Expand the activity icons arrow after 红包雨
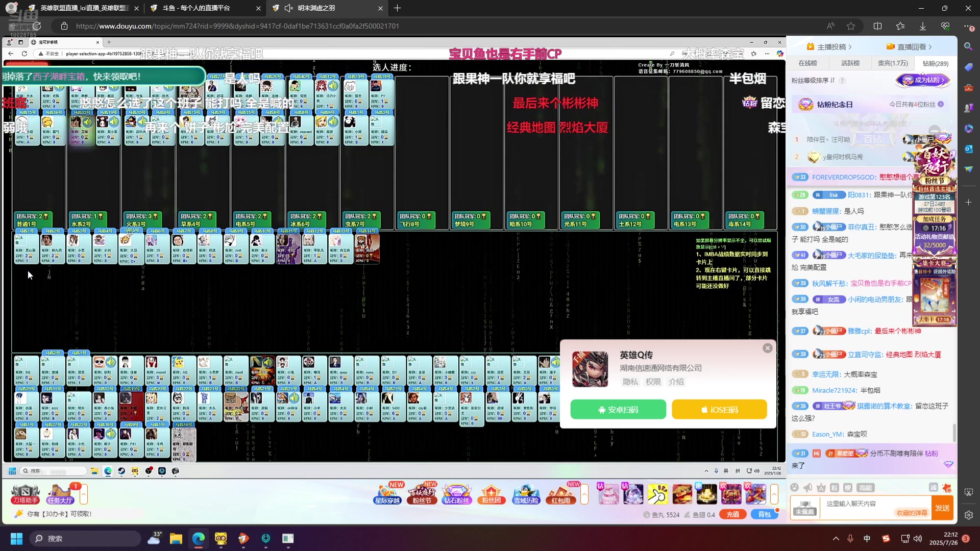Screen dimensions: 980x551 point(584,494)
